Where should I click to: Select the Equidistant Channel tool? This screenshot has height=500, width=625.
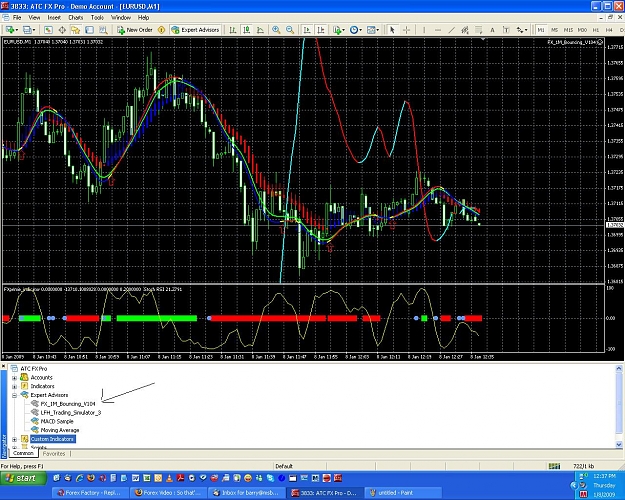465,30
